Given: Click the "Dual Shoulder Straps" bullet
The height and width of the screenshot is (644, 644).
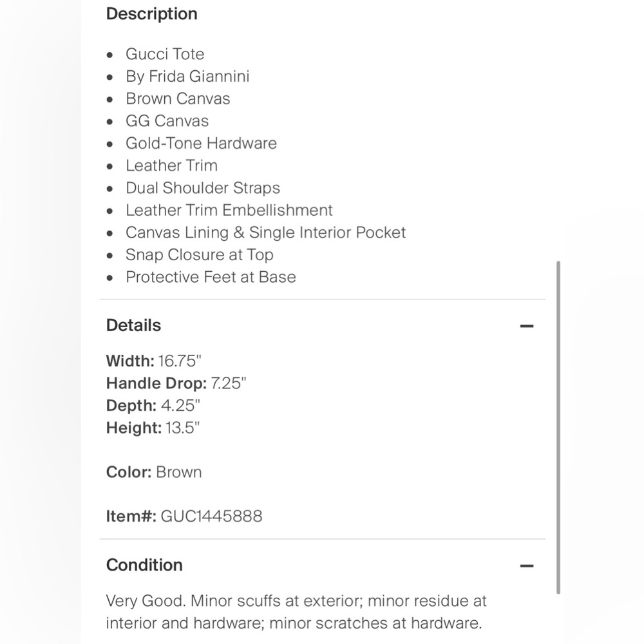Looking at the screenshot, I should click(x=203, y=188).
